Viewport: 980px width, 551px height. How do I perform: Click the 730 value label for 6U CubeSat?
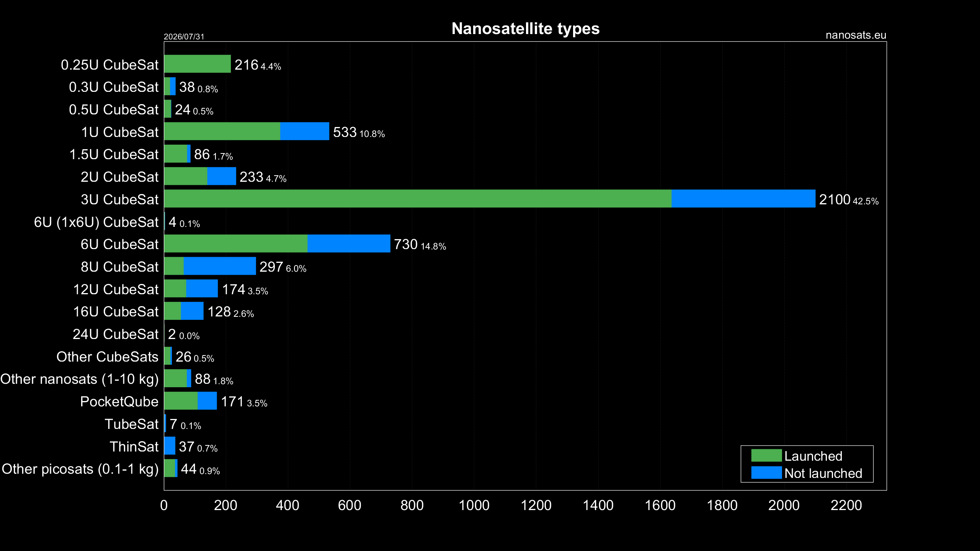point(406,244)
